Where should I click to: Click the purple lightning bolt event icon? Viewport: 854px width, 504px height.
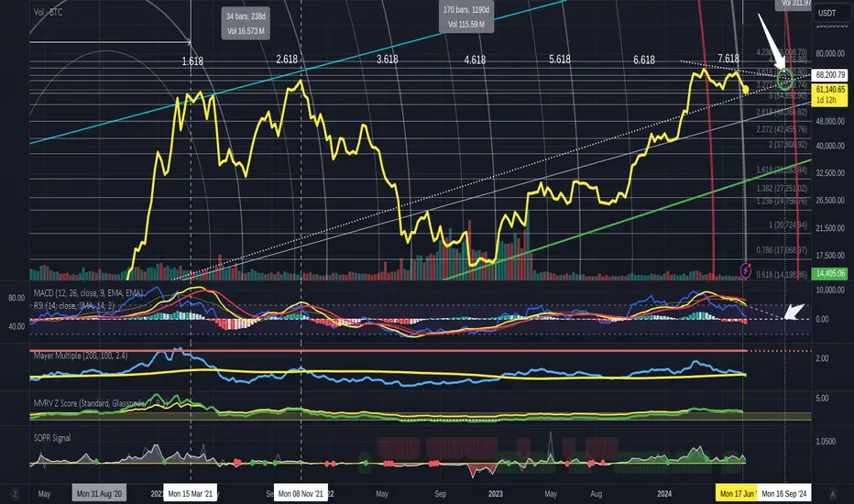[746, 270]
